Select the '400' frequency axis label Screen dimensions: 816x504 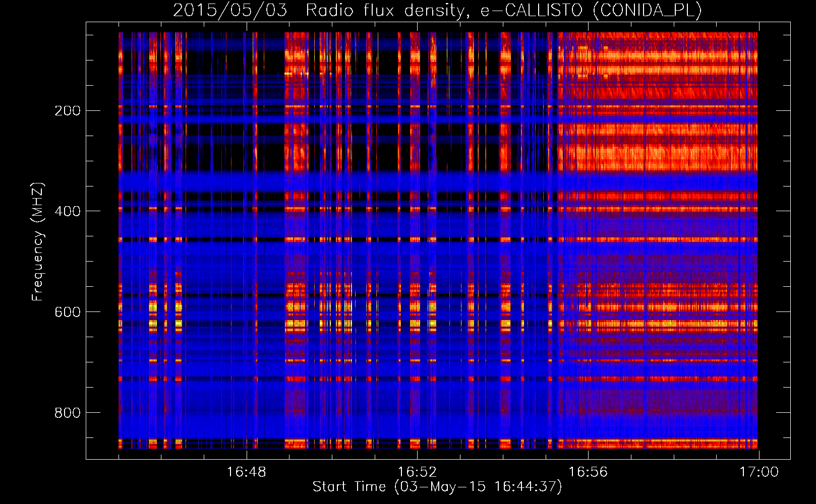(68, 211)
